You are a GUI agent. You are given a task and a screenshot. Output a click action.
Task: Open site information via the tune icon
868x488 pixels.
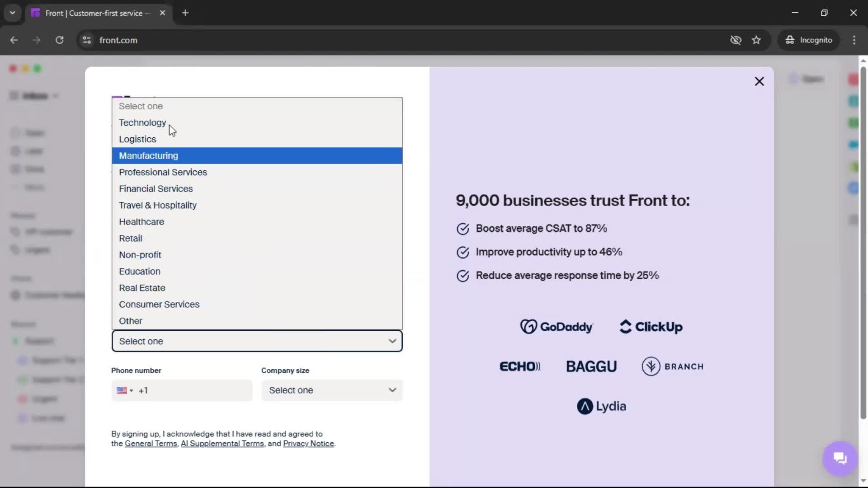[x=86, y=40]
